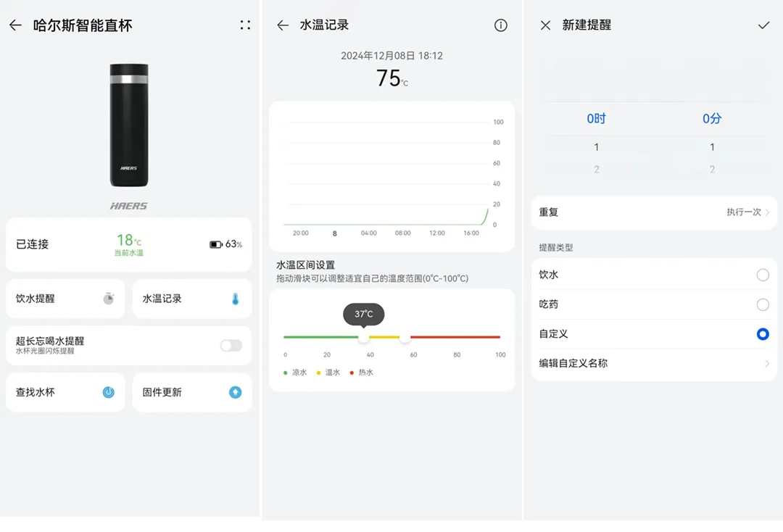783x532 pixels.
Task: Click the 已连接 status text
Action: pos(33,244)
